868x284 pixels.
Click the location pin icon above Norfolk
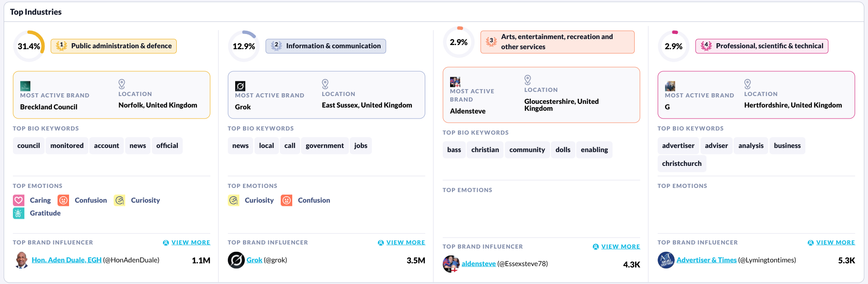click(x=122, y=84)
